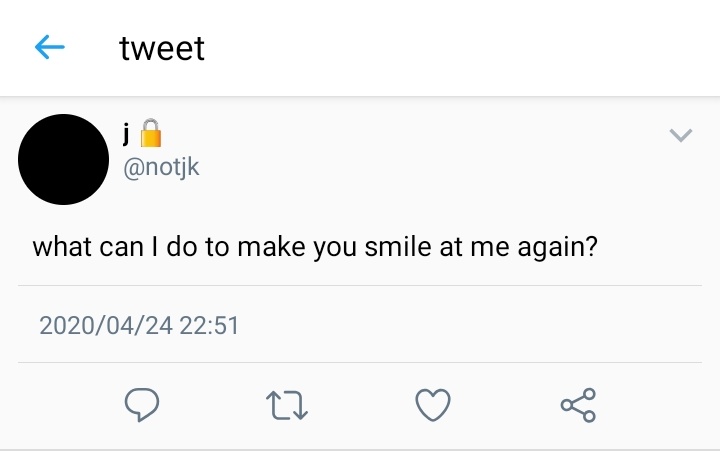Retweet the post from @notjk
The width and height of the screenshot is (720, 451).
tap(288, 405)
